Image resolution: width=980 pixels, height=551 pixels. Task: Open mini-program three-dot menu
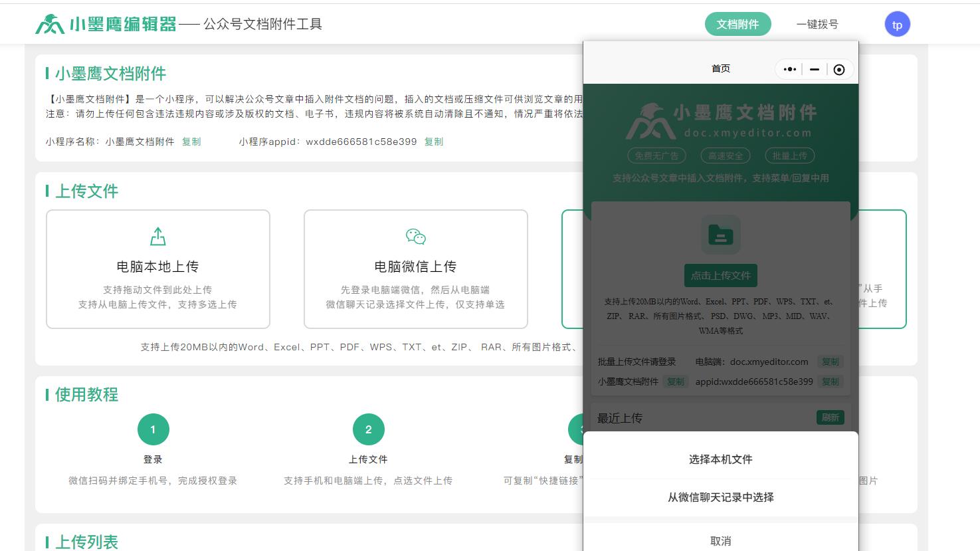(789, 69)
